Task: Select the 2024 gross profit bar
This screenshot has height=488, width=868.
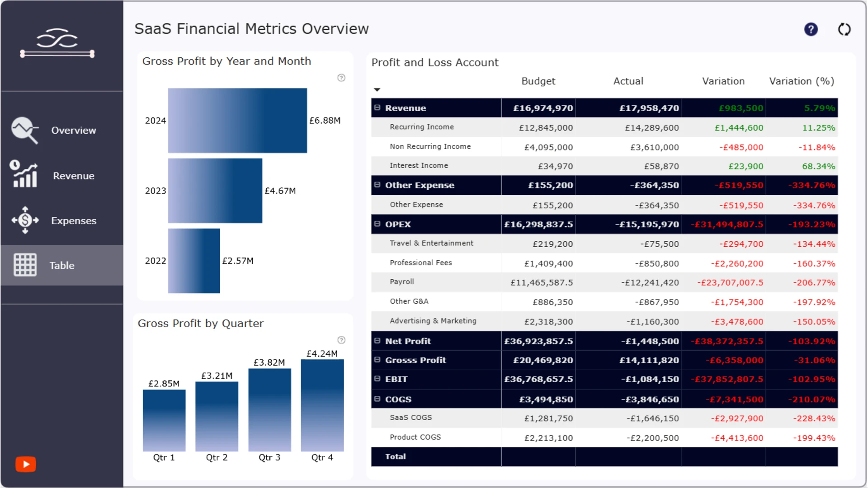Action: coord(237,121)
